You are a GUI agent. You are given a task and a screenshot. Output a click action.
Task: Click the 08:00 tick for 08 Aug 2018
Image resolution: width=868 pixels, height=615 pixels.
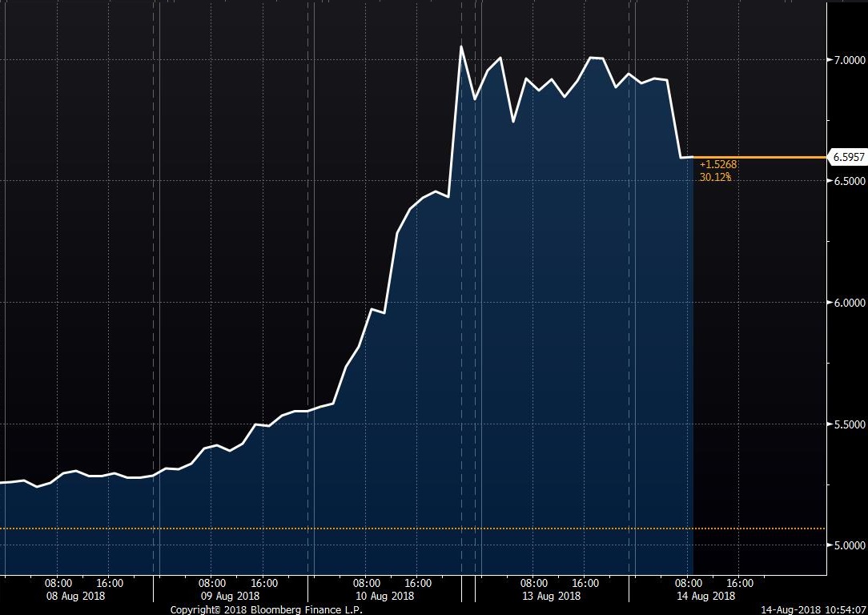click(58, 584)
